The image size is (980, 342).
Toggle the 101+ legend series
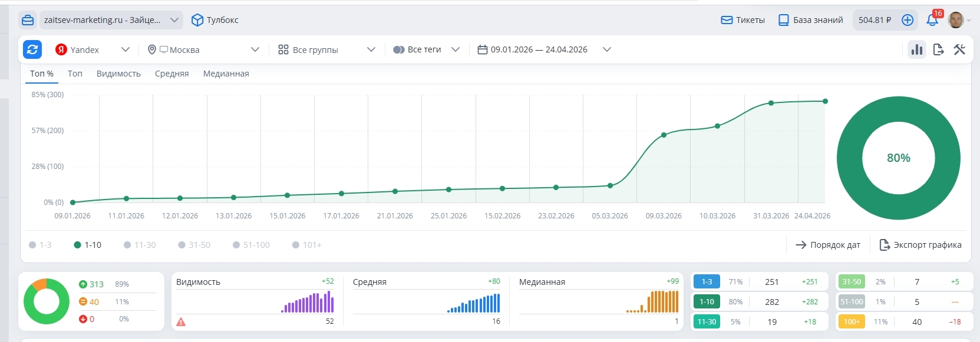pos(307,245)
